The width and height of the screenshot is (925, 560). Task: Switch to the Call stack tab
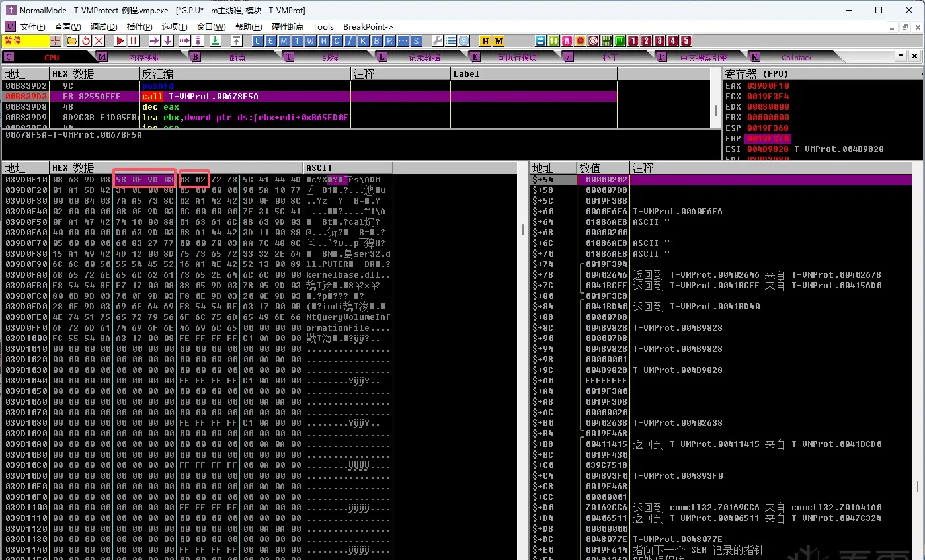point(797,58)
